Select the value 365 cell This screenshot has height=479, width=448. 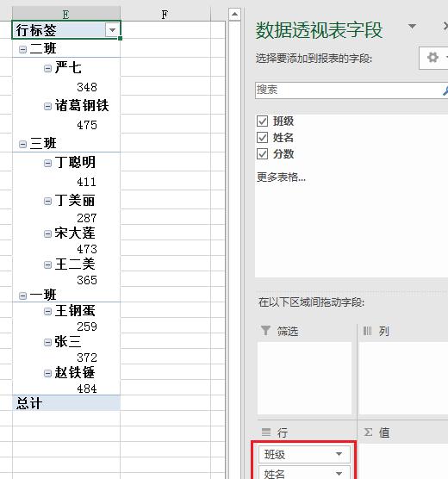point(66,279)
